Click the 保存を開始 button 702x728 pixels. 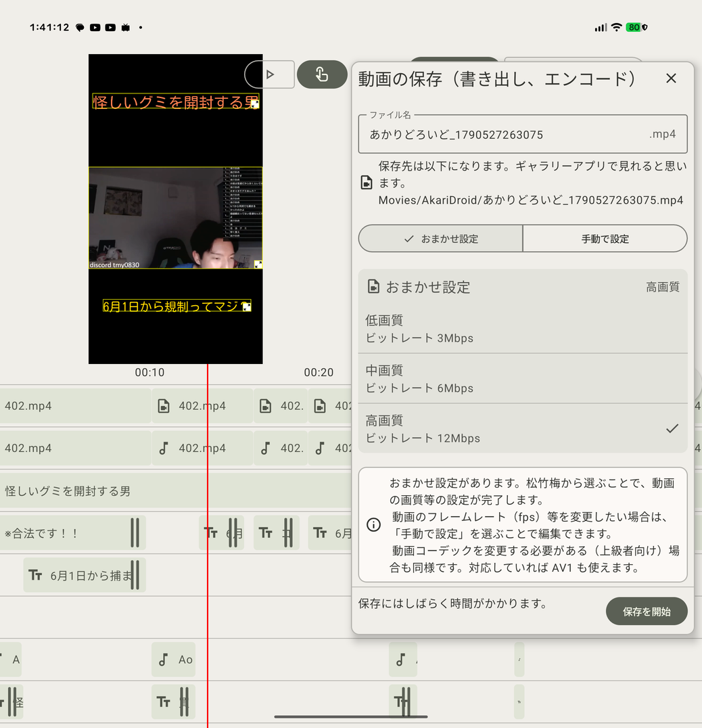tap(647, 612)
